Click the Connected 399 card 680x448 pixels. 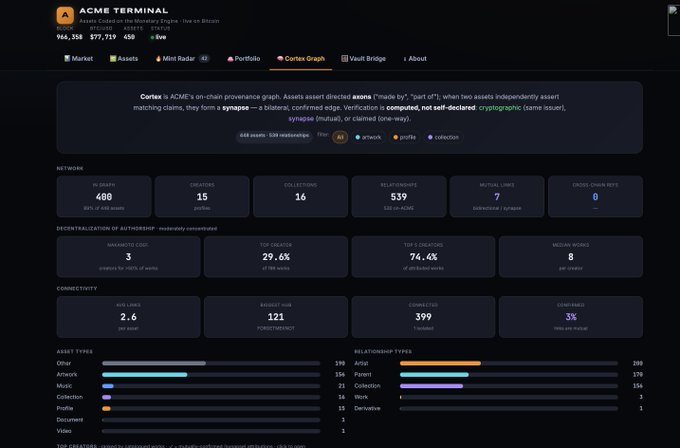click(x=423, y=317)
